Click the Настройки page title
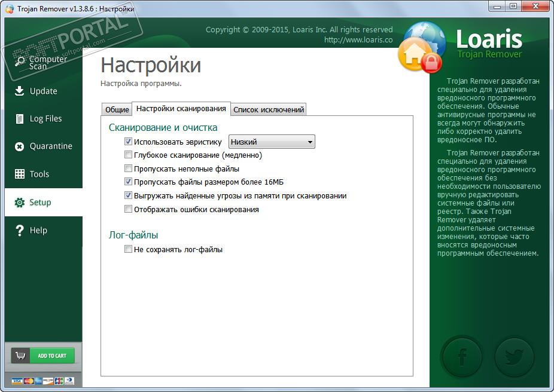 tap(151, 65)
